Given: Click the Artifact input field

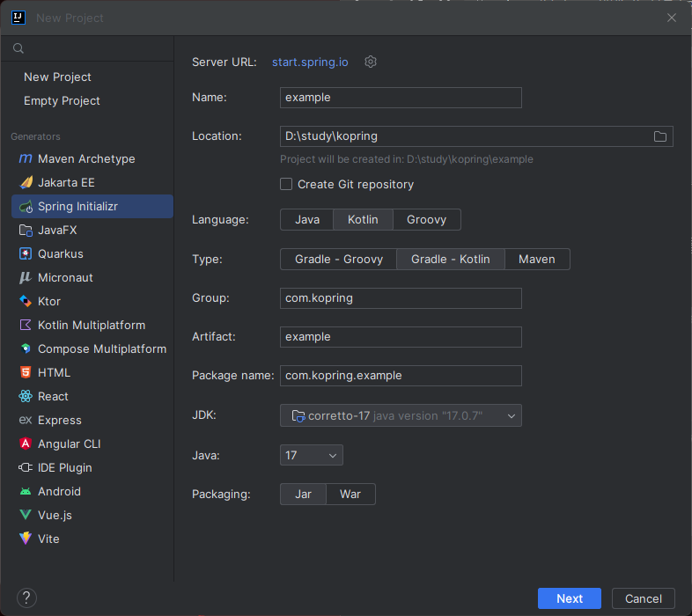Looking at the screenshot, I should [401, 337].
